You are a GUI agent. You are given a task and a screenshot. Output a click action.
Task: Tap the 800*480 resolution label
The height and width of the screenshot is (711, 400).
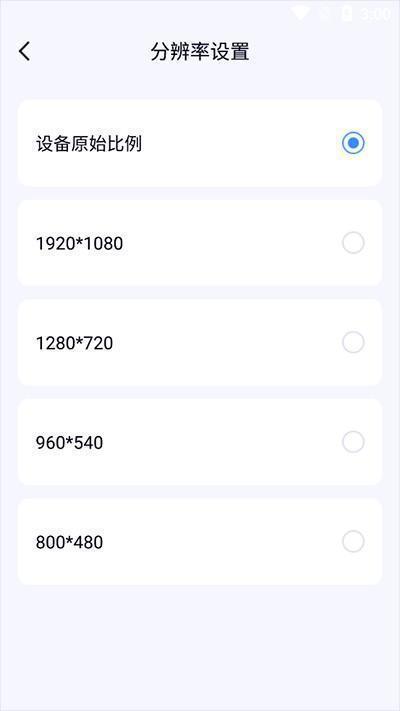pos(69,542)
